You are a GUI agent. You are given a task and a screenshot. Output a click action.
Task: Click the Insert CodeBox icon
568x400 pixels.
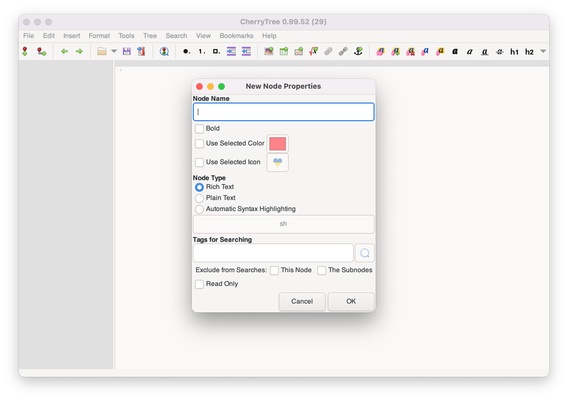click(298, 51)
